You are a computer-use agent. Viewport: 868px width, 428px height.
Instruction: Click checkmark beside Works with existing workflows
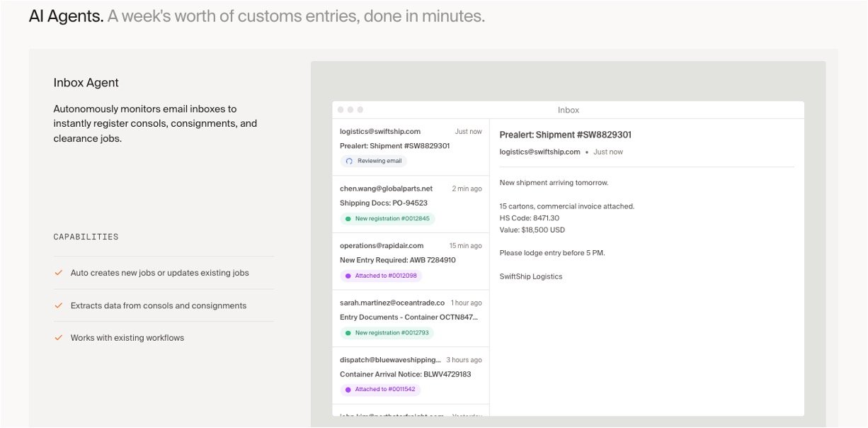tap(59, 338)
